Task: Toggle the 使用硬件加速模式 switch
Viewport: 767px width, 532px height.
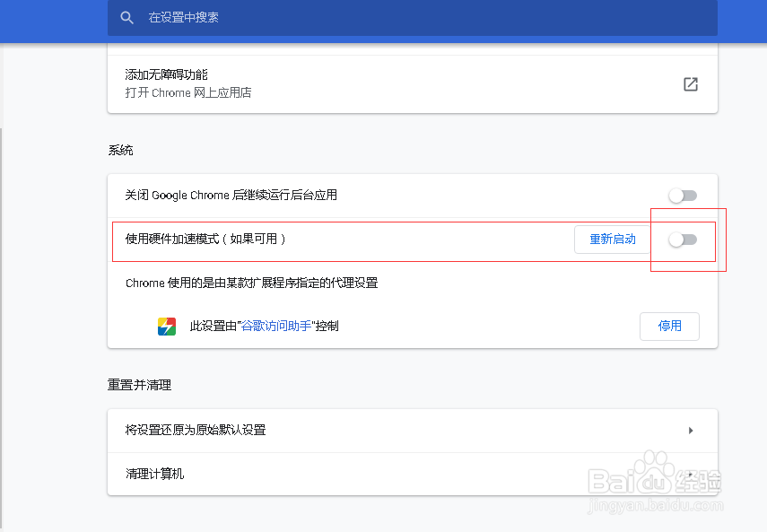Action: point(683,240)
